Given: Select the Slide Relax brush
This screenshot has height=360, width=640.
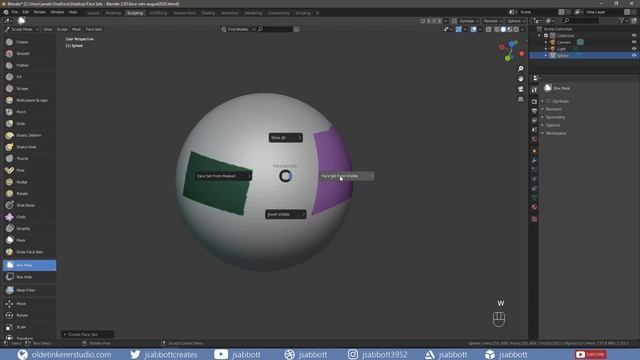Looking at the screenshot, I should tap(29, 205).
